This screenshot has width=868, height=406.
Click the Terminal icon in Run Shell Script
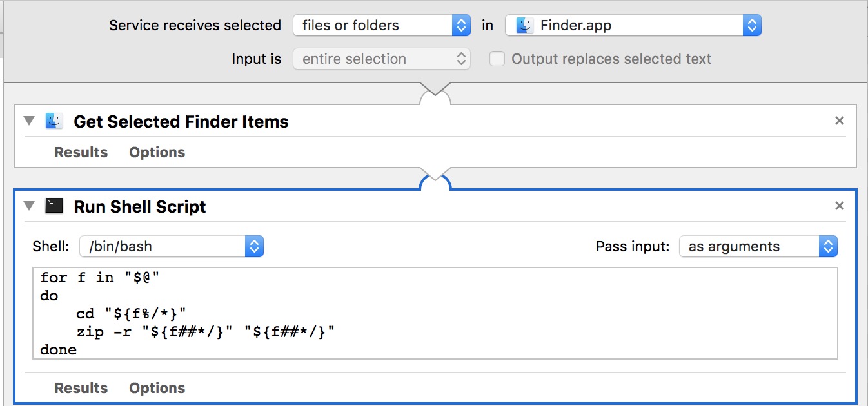pyautogui.click(x=54, y=206)
